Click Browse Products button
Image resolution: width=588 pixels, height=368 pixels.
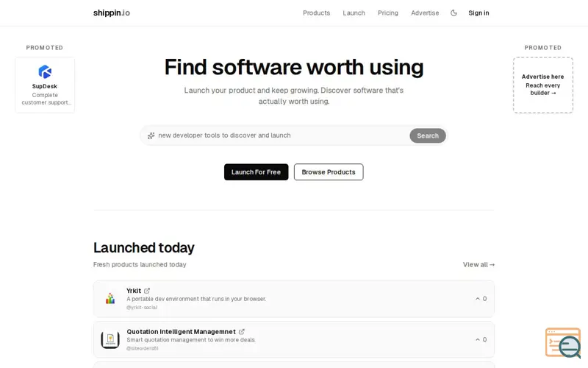pos(329,172)
